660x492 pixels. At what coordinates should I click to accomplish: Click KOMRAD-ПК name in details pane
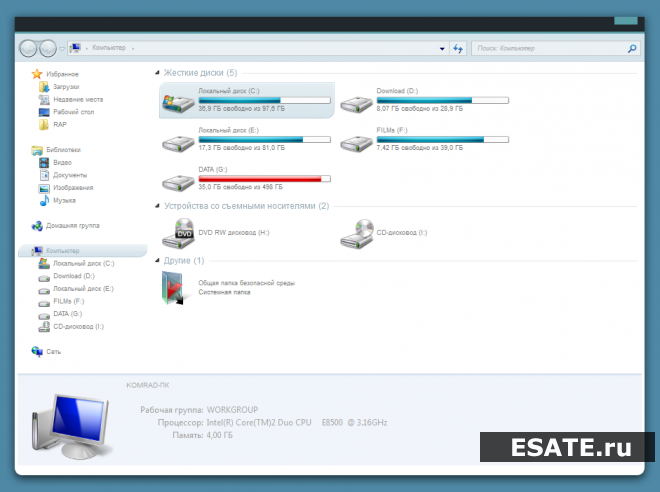[148, 385]
